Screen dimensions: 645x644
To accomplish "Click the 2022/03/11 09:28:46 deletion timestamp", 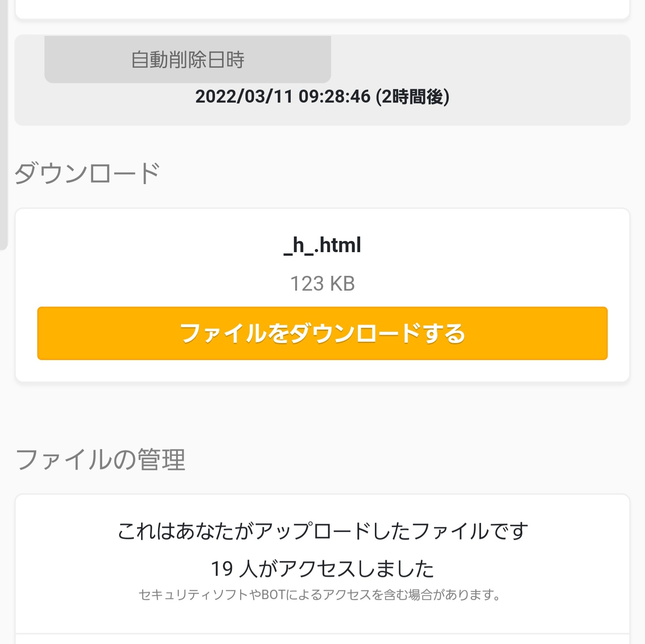I will click(x=283, y=96).
